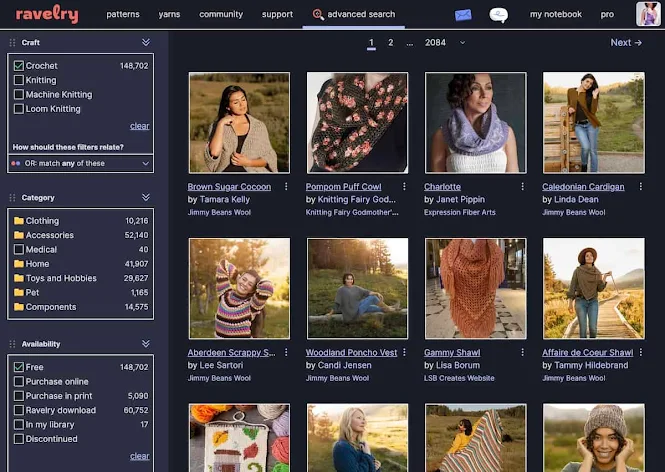Image resolution: width=665 pixels, height=472 pixels.
Task: Open the support menu
Action: (x=277, y=14)
